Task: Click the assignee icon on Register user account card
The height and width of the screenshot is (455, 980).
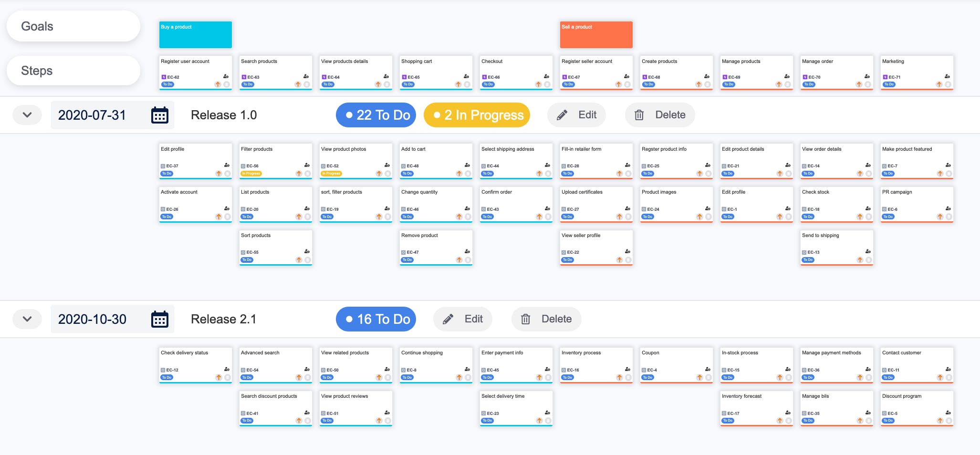Action: tap(226, 76)
